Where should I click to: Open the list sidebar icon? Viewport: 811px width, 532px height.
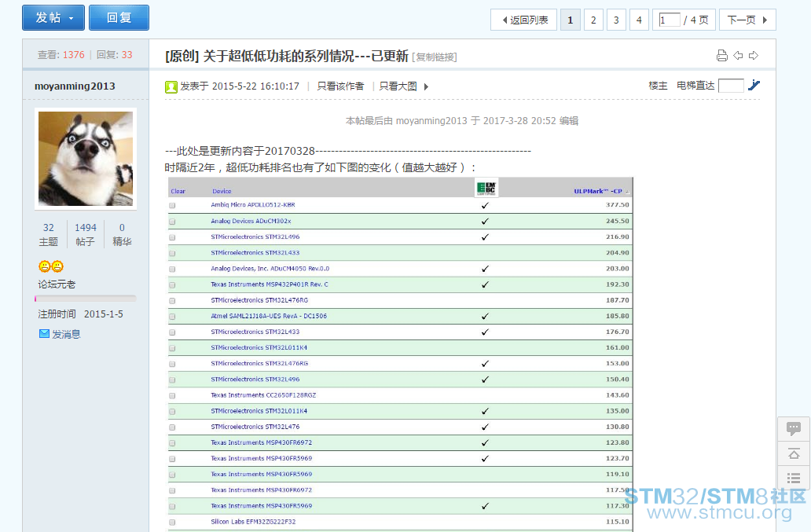pos(794,478)
